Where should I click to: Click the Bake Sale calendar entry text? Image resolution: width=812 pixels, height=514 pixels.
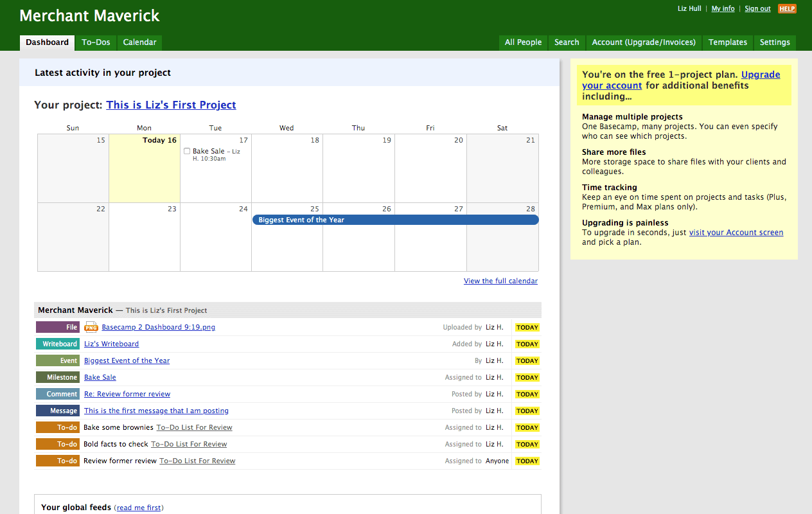208,151
